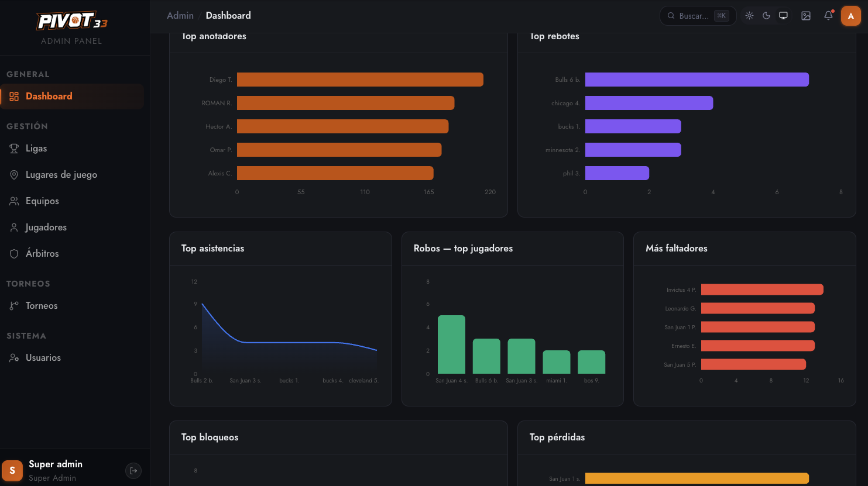The height and width of the screenshot is (486, 868).
Task: Go to Torneos
Action: 72,306
